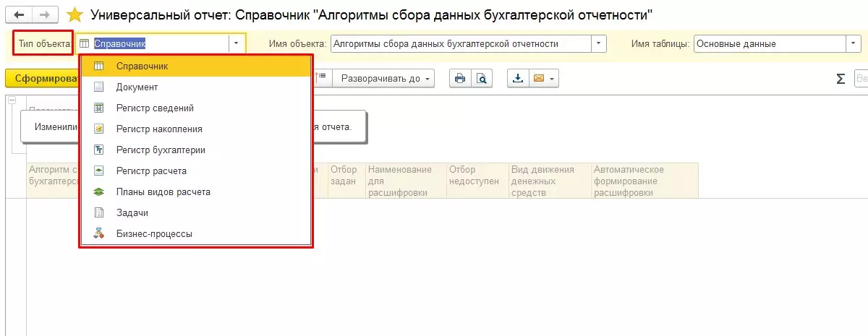This screenshot has width=868, height=336.
Task: Click the send by email envelope icon
Action: 538,78
